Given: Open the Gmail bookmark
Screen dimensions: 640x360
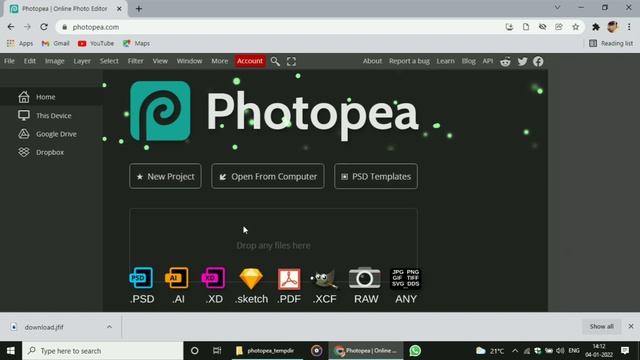Looking at the screenshot, I should point(56,43).
